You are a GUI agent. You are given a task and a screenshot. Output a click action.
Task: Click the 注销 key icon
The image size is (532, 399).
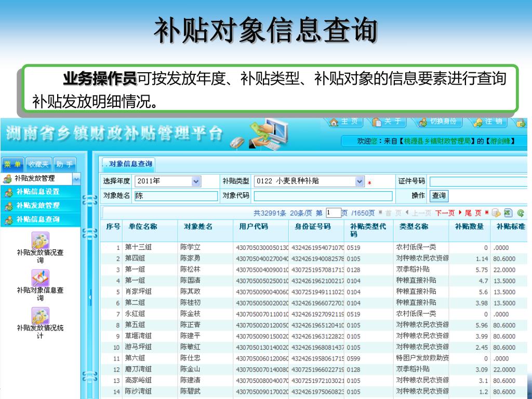point(478,122)
